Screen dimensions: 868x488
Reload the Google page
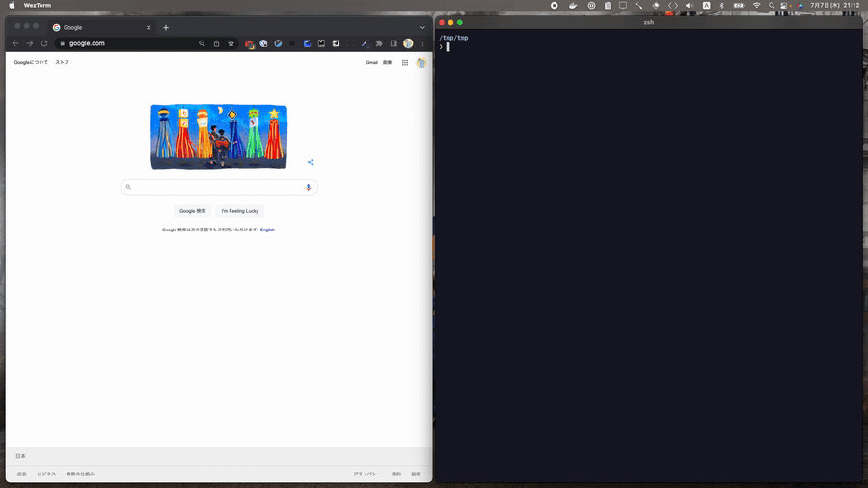click(44, 43)
